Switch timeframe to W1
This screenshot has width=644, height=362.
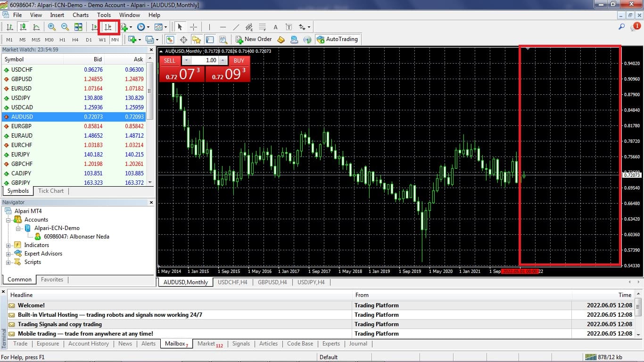click(102, 40)
